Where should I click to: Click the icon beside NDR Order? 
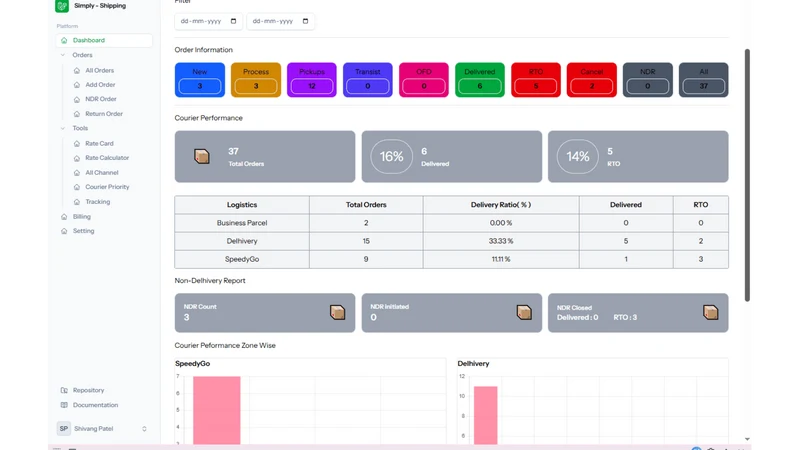pos(77,99)
